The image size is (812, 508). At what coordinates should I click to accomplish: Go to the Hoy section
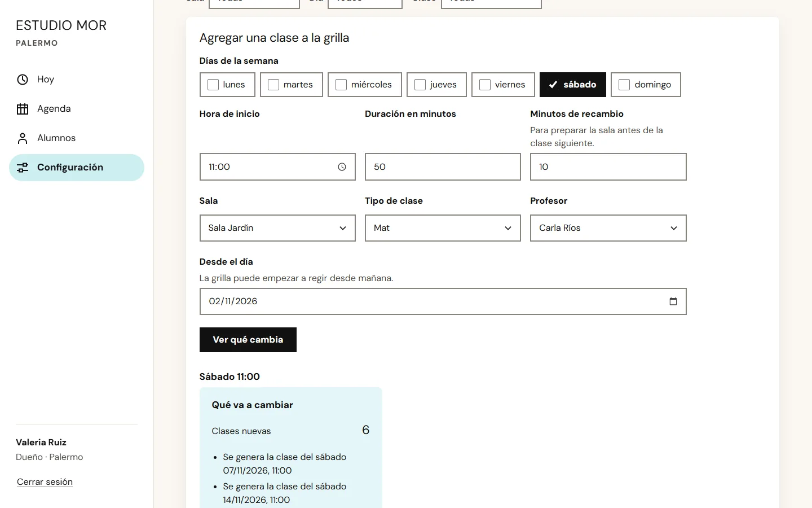pos(77,80)
